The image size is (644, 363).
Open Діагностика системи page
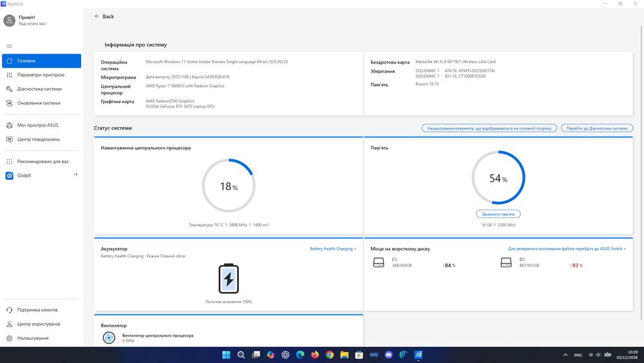[x=41, y=89]
